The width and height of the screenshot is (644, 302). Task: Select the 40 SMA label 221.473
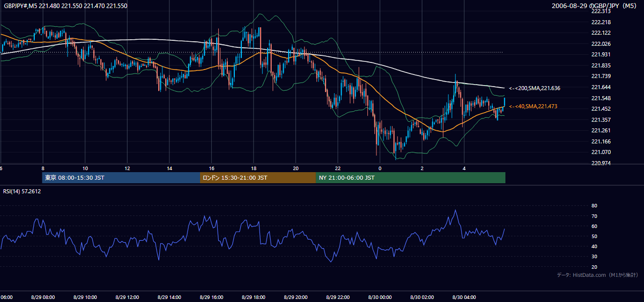(x=533, y=106)
